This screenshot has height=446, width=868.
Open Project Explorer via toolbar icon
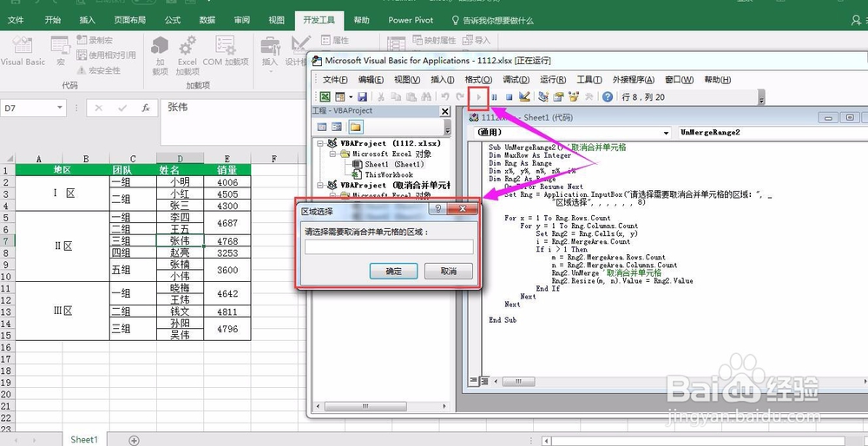click(x=543, y=97)
